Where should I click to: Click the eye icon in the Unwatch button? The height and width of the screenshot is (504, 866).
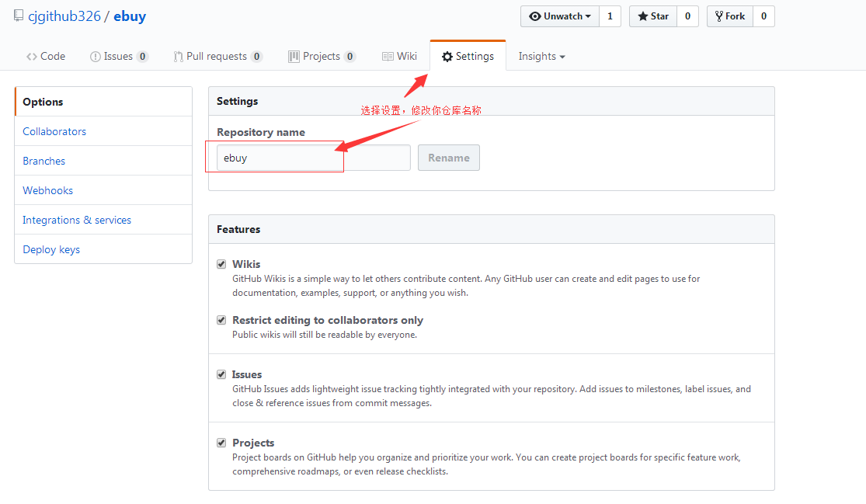tap(534, 16)
